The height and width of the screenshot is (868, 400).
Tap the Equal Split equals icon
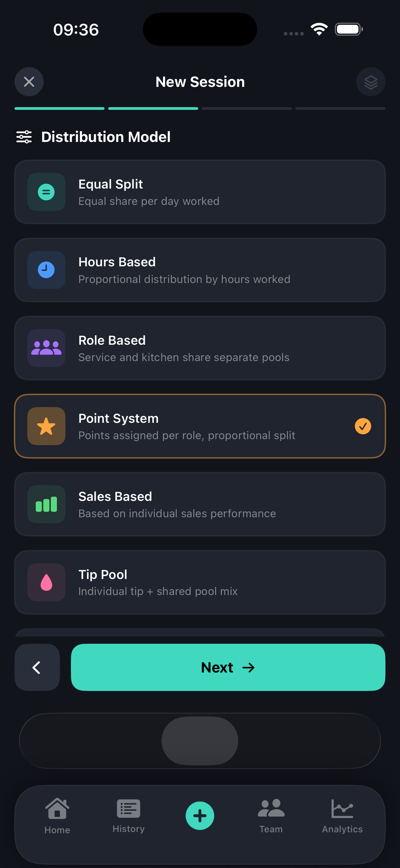pyautogui.click(x=46, y=192)
